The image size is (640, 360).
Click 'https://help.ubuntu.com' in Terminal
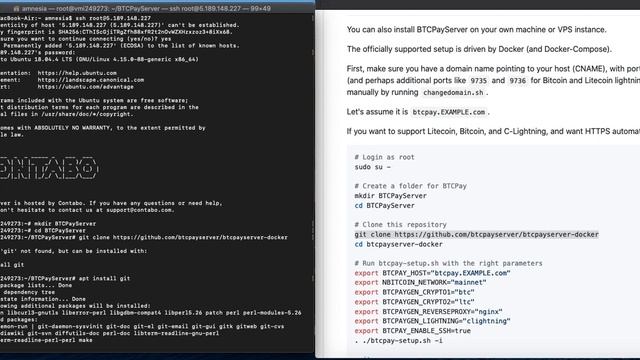[x=77, y=73]
